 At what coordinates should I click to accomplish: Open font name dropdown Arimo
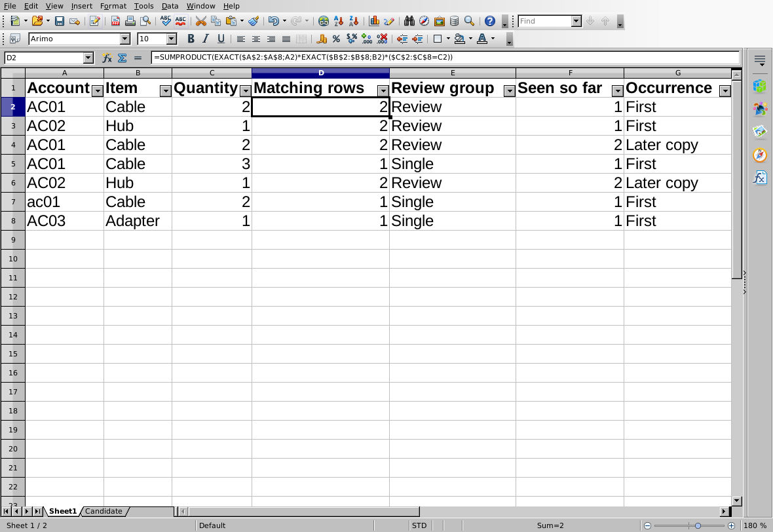click(x=125, y=39)
